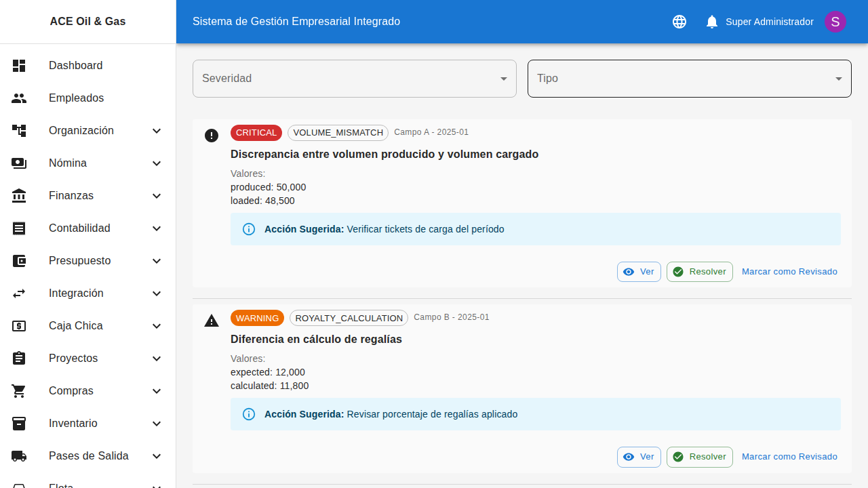Expand the Organización submenu
The image size is (868, 488).
(x=87, y=131)
